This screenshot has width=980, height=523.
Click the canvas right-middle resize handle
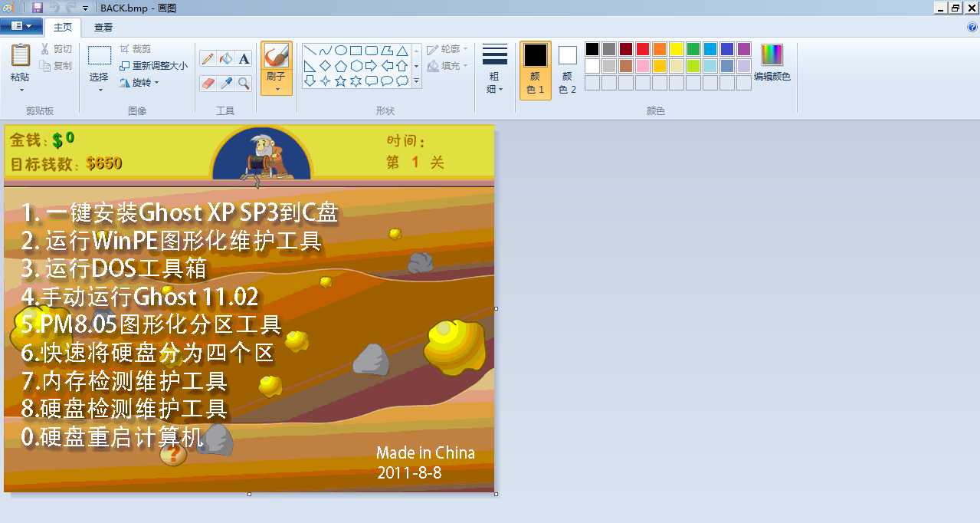click(497, 308)
